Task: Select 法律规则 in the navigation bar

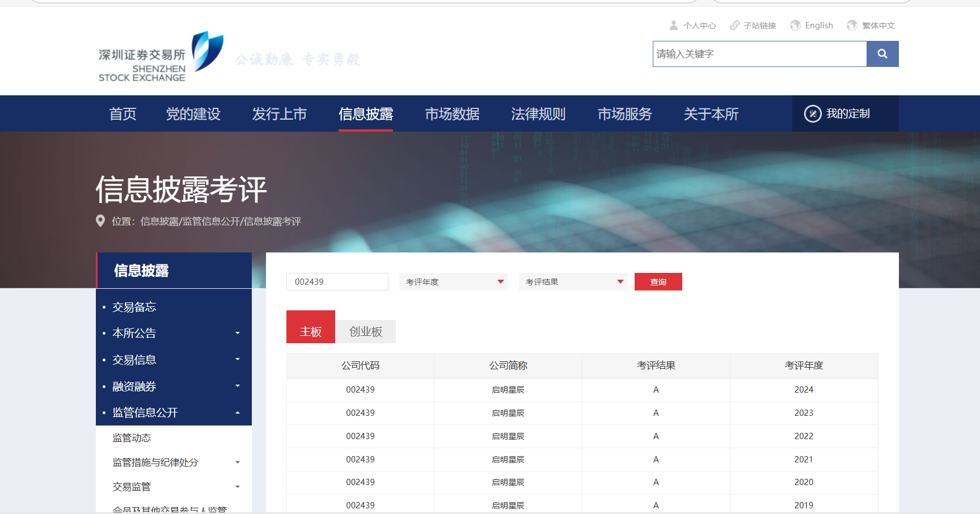Action: [538, 114]
